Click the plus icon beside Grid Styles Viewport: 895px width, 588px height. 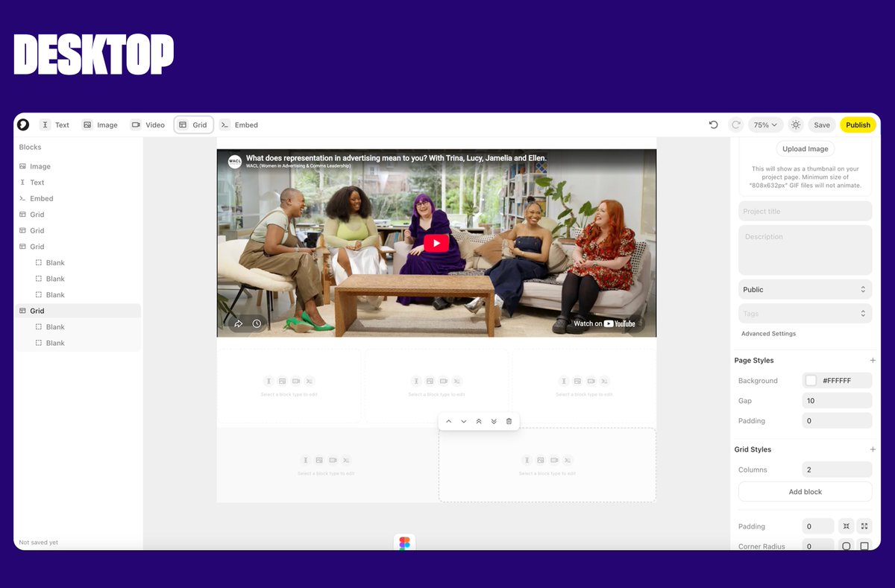[873, 449]
